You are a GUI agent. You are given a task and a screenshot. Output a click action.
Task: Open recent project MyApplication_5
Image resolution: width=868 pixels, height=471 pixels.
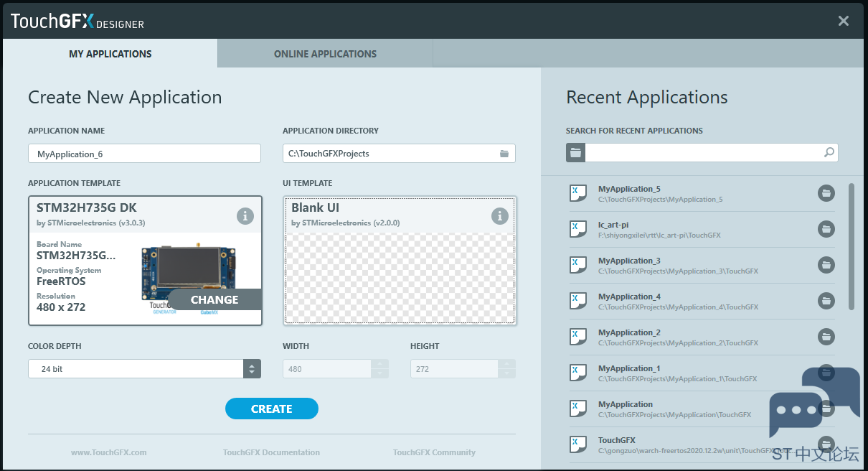coord(702,193)
